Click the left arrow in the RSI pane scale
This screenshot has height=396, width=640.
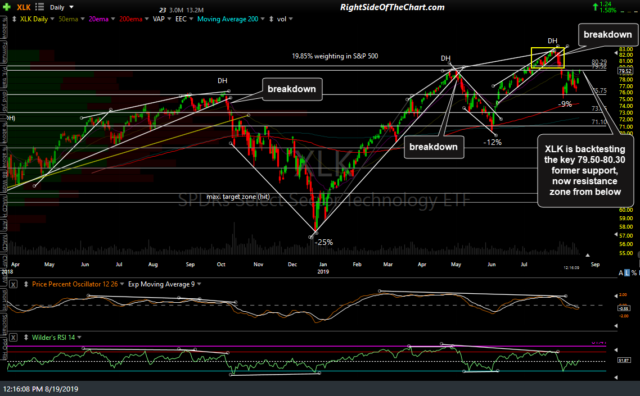616,350
